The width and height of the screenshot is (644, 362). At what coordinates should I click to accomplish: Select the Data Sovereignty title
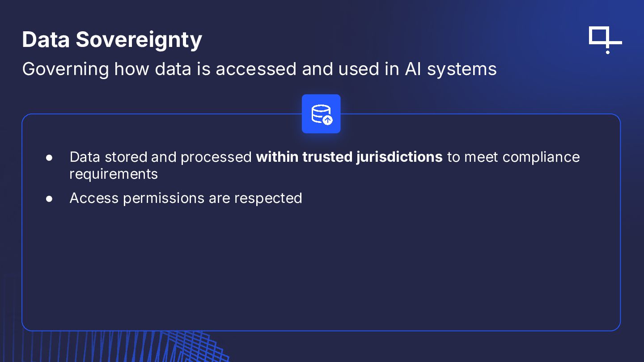[x=112, y=39]
